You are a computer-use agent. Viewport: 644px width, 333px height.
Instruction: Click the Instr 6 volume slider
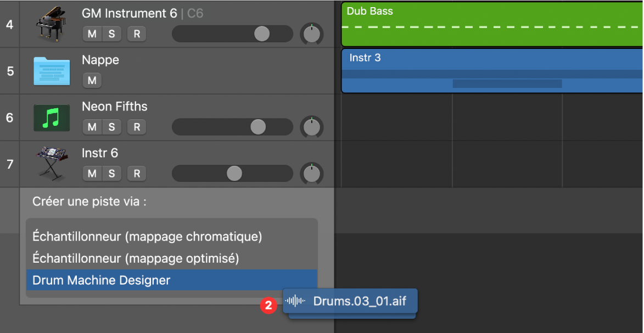(x=232, y=174)
